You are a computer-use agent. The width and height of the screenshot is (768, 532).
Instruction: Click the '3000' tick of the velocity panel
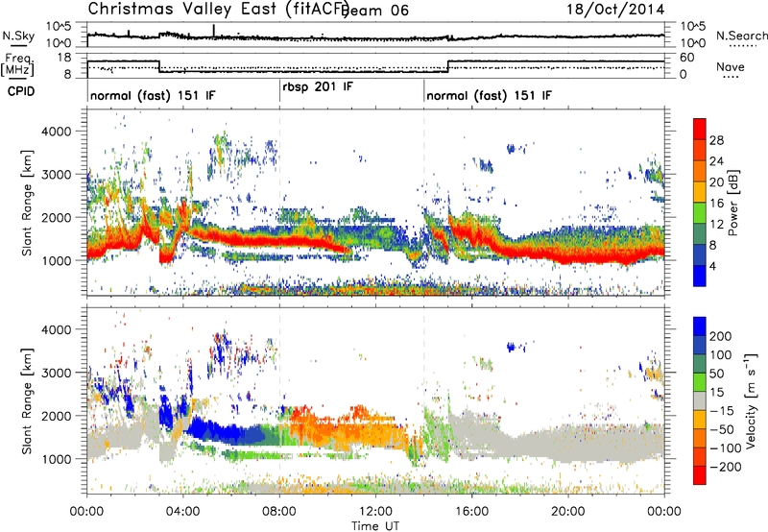pos(56,373)
